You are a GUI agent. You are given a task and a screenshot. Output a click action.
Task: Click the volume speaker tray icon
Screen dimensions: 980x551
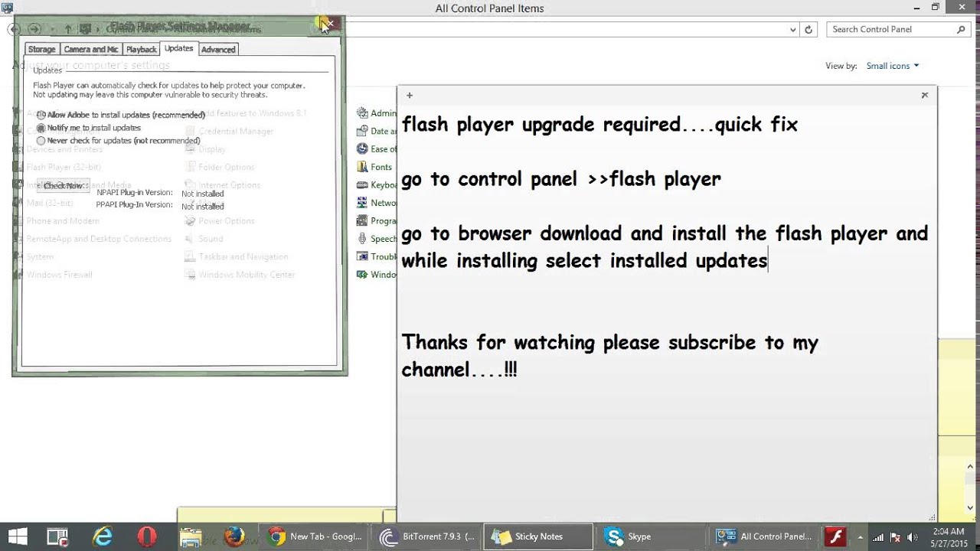pyautogui.click(x=912, y=537)
